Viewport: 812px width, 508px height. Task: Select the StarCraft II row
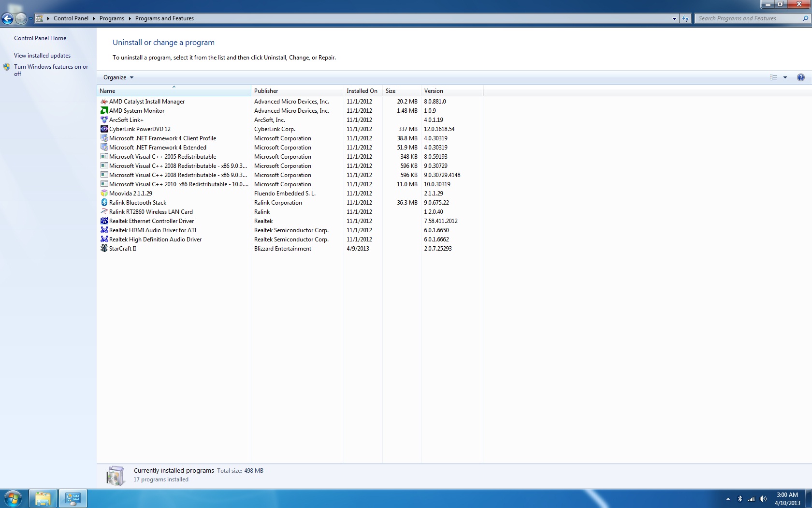click(290, 249)
